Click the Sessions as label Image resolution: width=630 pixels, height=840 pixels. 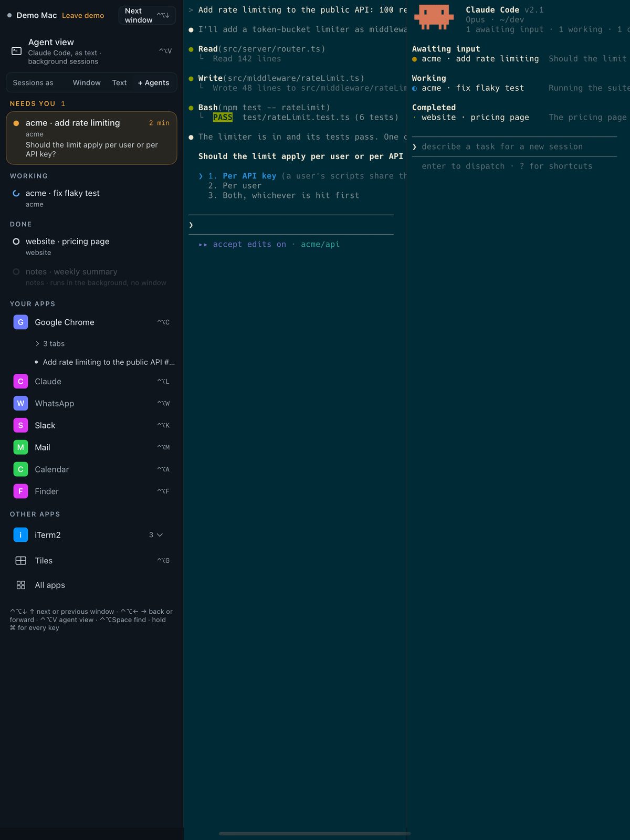click(33, 82)
